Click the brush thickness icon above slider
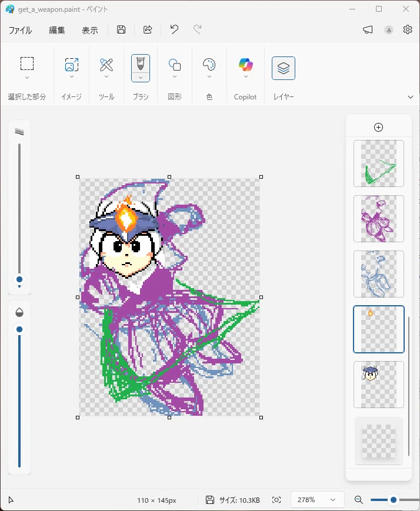Viewport: 420px width, 511px height. point(19,132)
